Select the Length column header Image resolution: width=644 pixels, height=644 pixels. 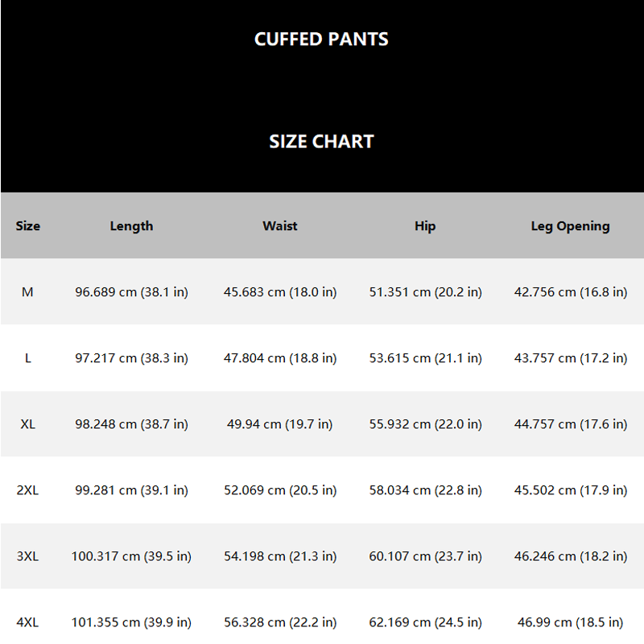pos(131,226)
